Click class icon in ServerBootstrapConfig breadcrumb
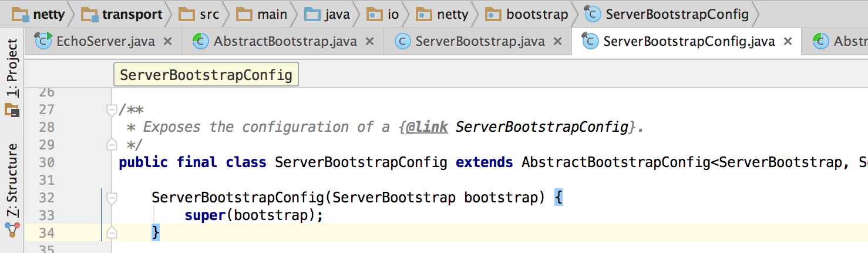 coord(593,14)
